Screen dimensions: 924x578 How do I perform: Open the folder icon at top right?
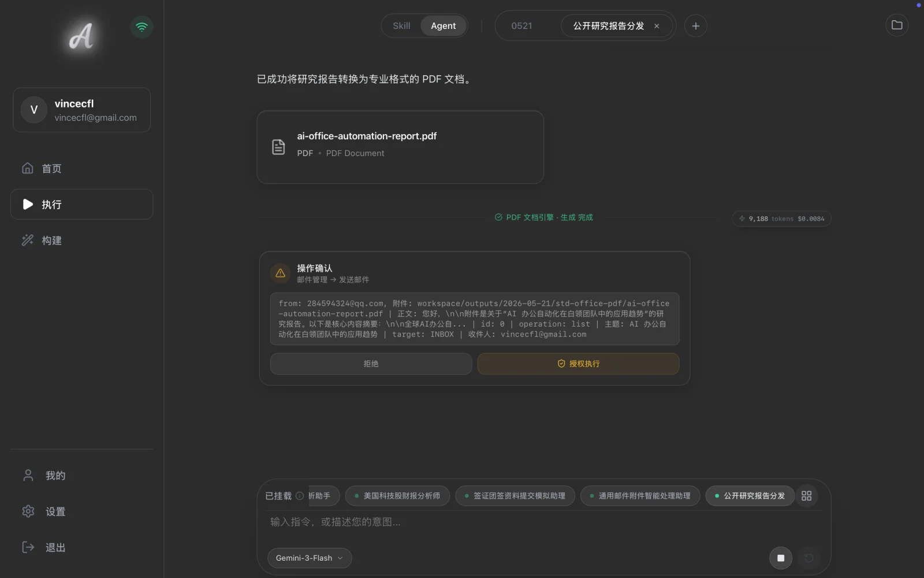(x=896, y=25)
